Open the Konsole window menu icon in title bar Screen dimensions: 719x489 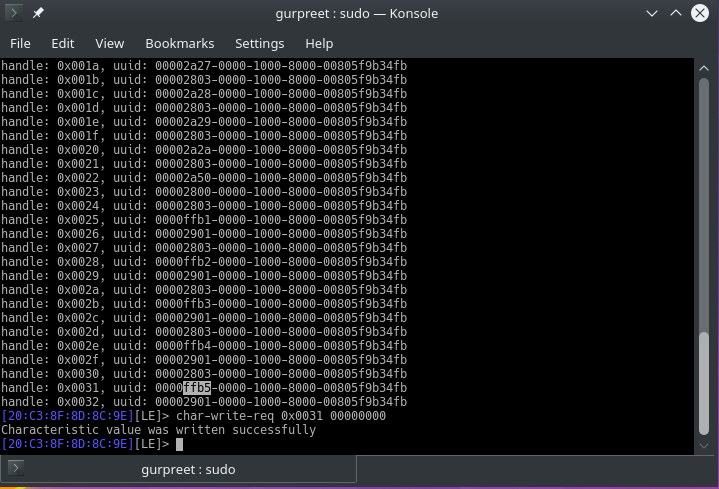pyautogui.click(x=13, y=14)
